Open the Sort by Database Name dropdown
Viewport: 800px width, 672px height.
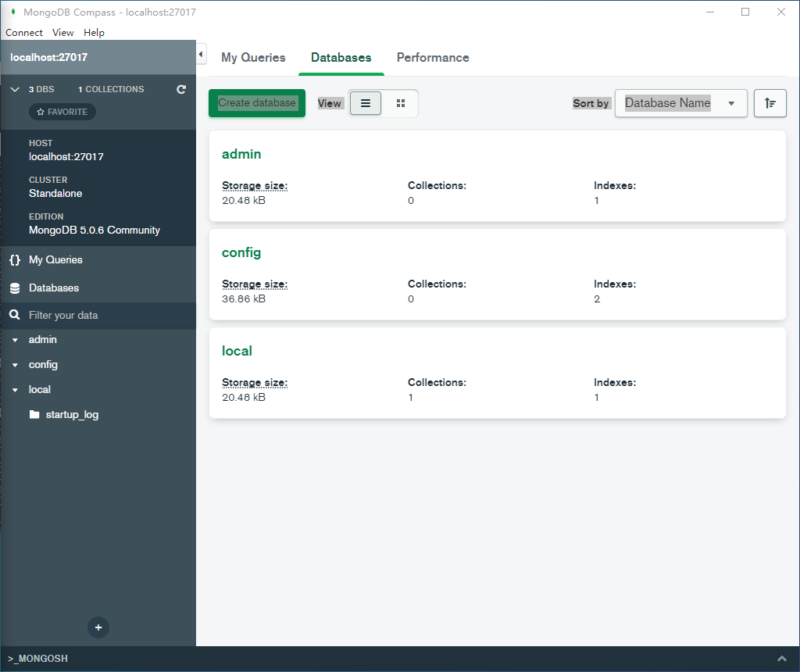click(681, 103)
